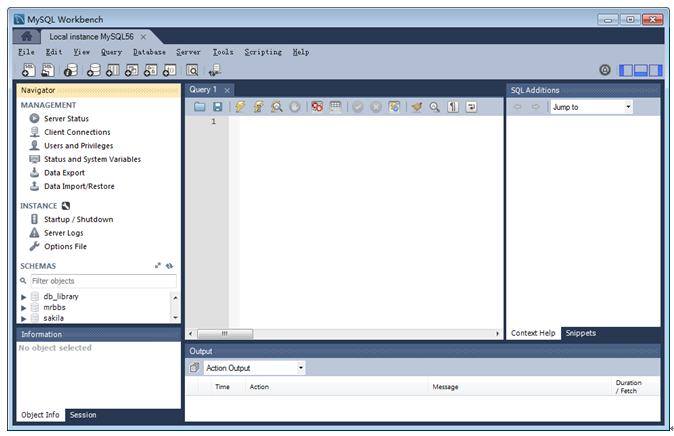Create a new SQL tab icon
Viewport: 674px width, 436px height.
pyautogui.click(x=28, y=70)
